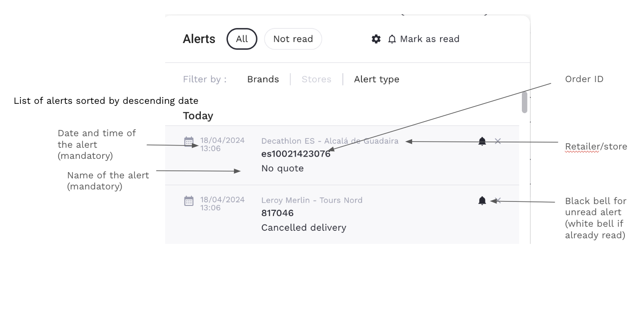Select the All alerts filter
Image resolution: width=644 pixels, height=315 pixels.
242,39
